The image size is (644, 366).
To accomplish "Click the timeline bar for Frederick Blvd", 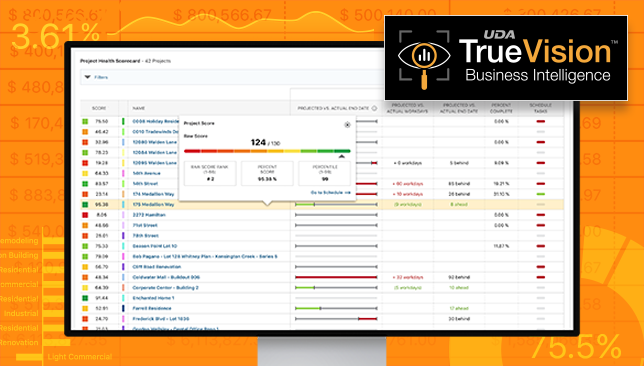I will tap(336, 319).
